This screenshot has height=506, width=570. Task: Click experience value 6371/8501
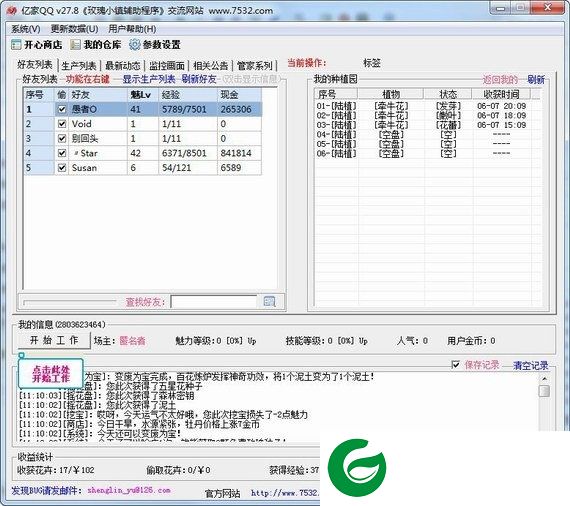pos(184,153)
